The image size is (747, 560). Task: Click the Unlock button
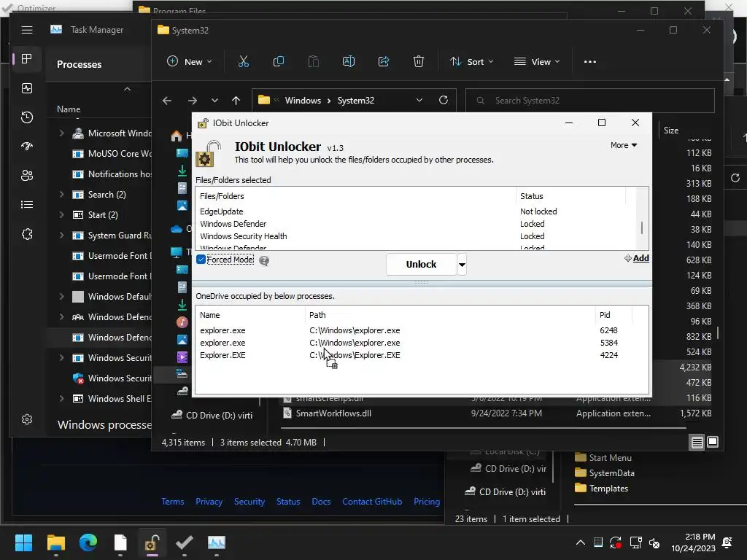421,264
